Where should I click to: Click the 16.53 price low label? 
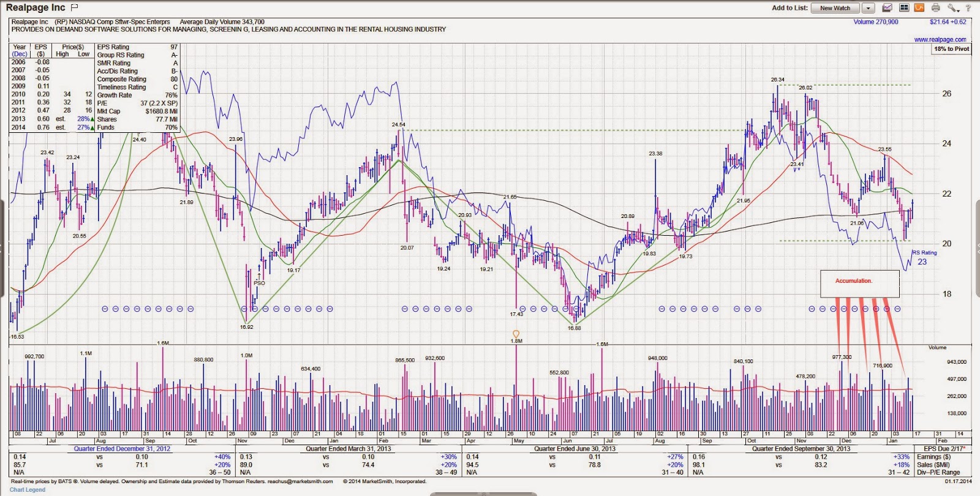pos(17,337)
